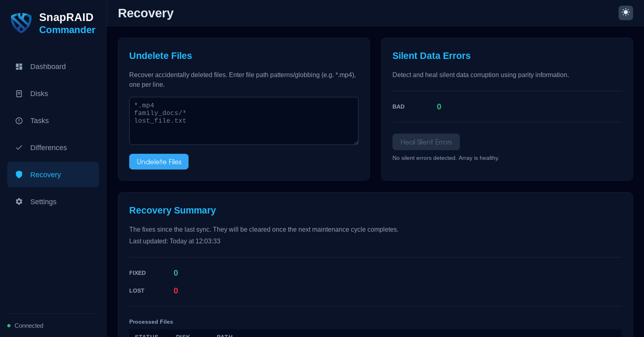The width and height of the screenshot is (644, 337).
Task: Click the green Connected status dot
Action: (9, 326)
